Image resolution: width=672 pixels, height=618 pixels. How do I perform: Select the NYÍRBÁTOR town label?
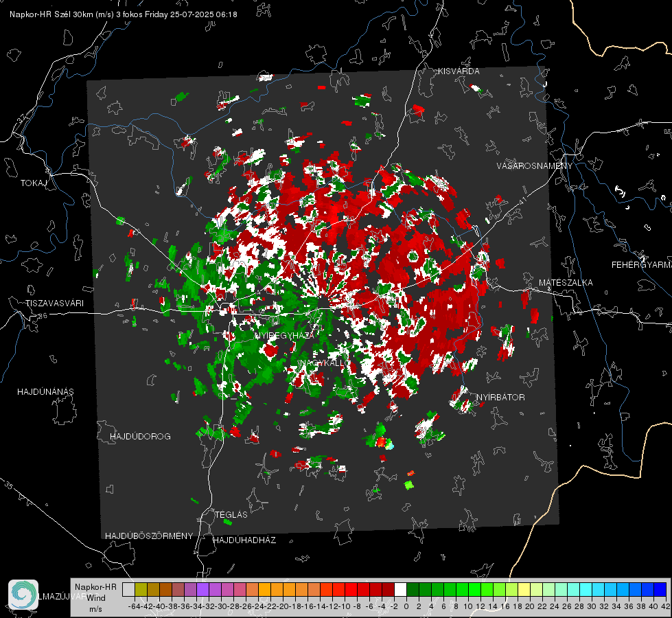[500, 398]
